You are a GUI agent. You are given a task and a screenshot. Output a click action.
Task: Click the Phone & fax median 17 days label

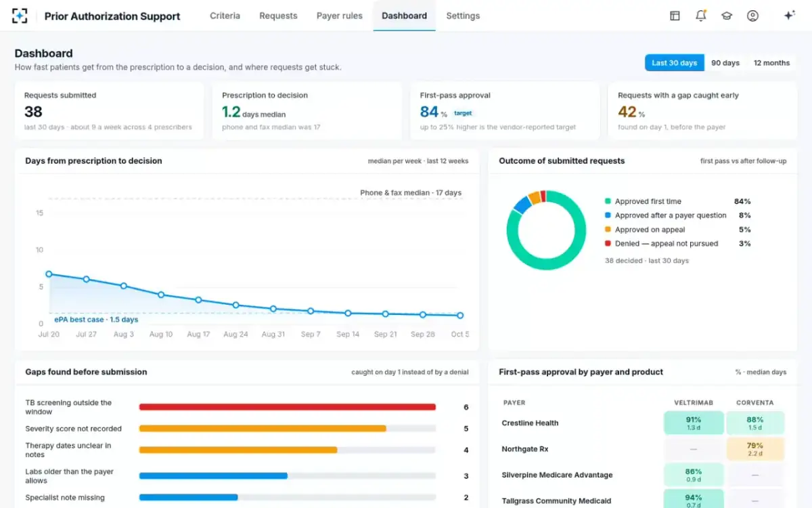pos(411,193)
